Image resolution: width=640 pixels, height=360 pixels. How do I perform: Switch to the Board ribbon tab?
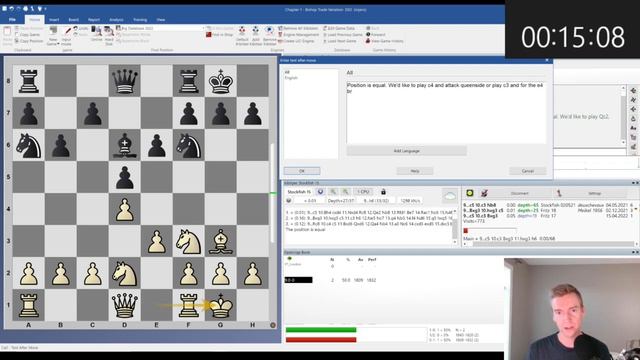pos(73,20)
